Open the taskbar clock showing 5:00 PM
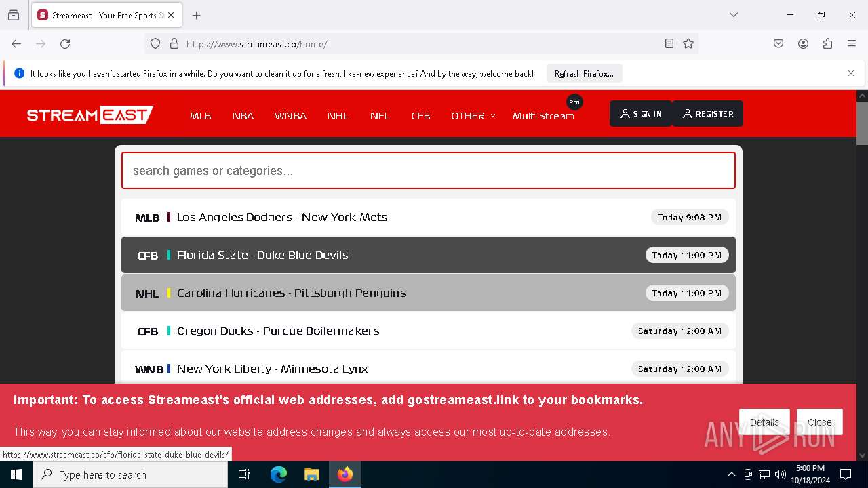Viewport: 868px width, 488px height. (x=810, y=474)
